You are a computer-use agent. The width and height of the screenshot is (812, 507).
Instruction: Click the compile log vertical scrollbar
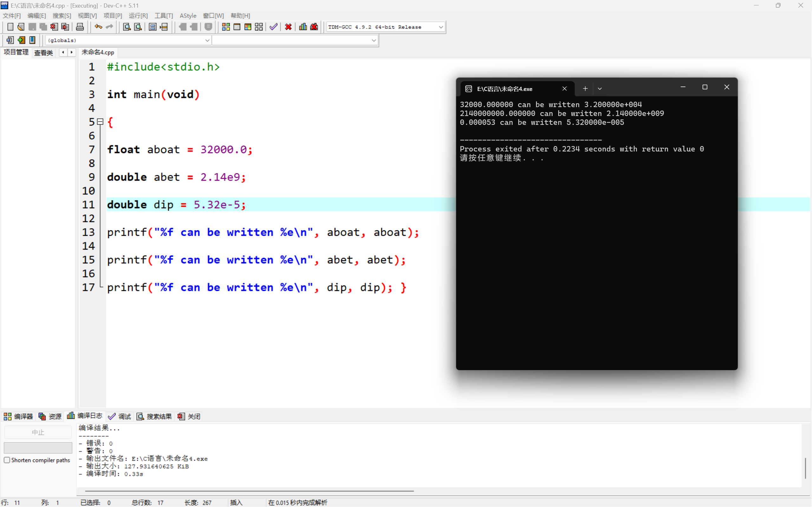805,468
